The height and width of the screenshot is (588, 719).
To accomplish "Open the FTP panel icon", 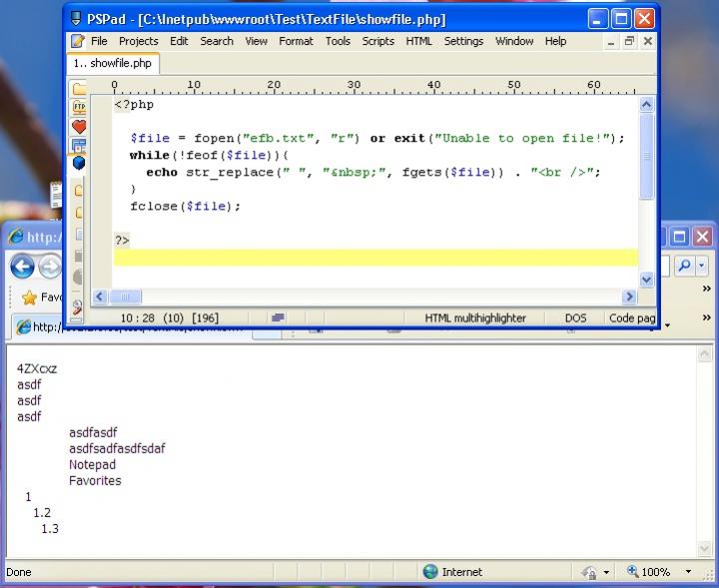I will [x=79, y=107].
